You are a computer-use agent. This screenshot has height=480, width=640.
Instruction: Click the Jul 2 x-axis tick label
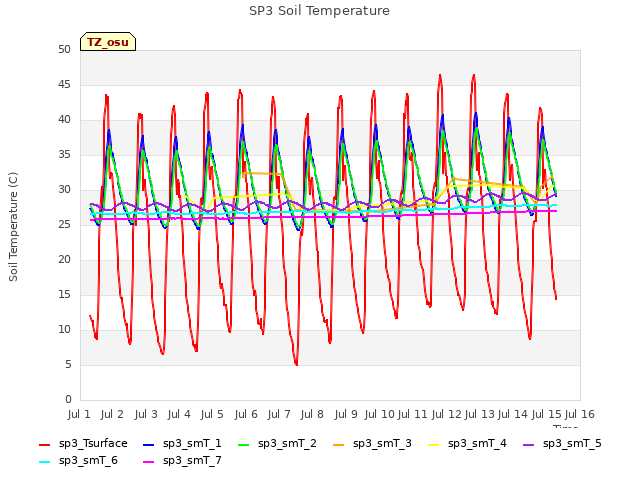[x=112, y=414]
